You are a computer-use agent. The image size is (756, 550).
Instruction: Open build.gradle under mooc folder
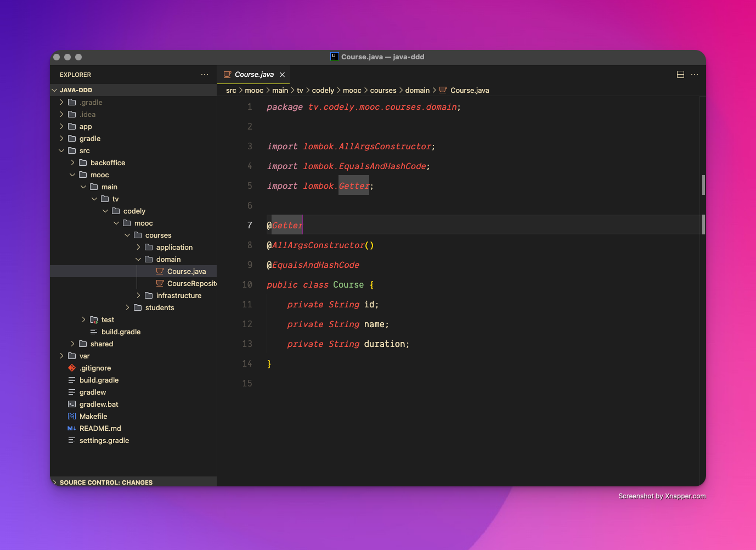click(x=133, y=332)
